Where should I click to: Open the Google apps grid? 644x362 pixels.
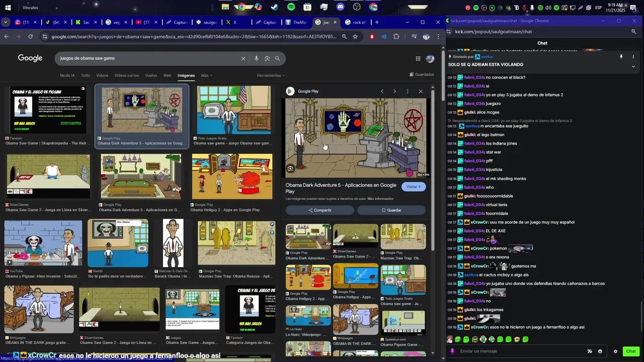(x=418, y=58)
